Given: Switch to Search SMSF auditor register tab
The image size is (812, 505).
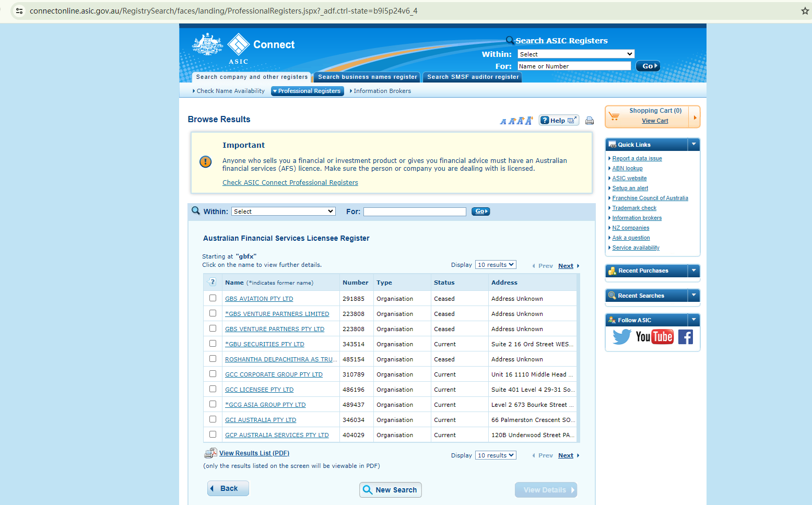Looking at the screenshot, I should point(473,77).
